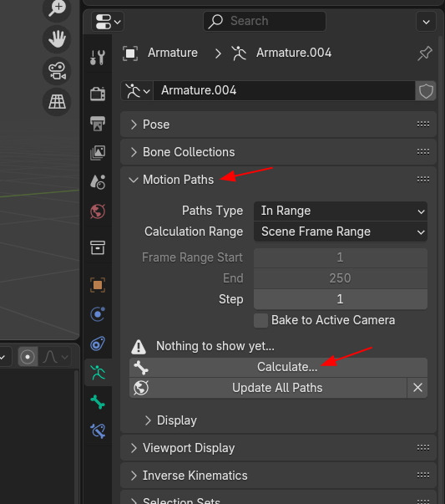Image resolution: width=445 pixels, height=504 pixels.
Task: Toggle the fake user shield icon
Action: point(426,91)
